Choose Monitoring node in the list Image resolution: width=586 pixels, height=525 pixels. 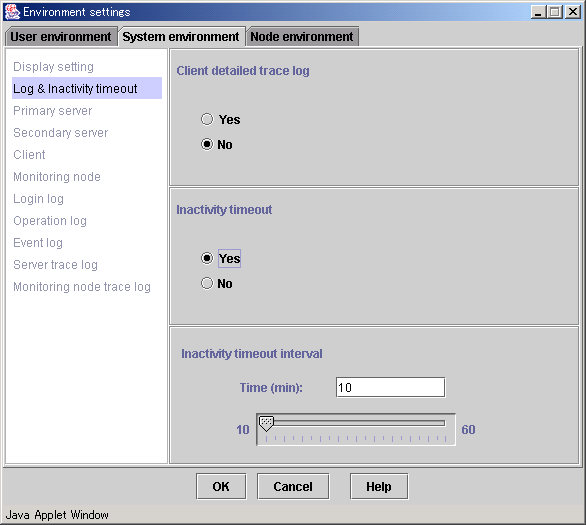pyautogui.click(x=57, y=177)
